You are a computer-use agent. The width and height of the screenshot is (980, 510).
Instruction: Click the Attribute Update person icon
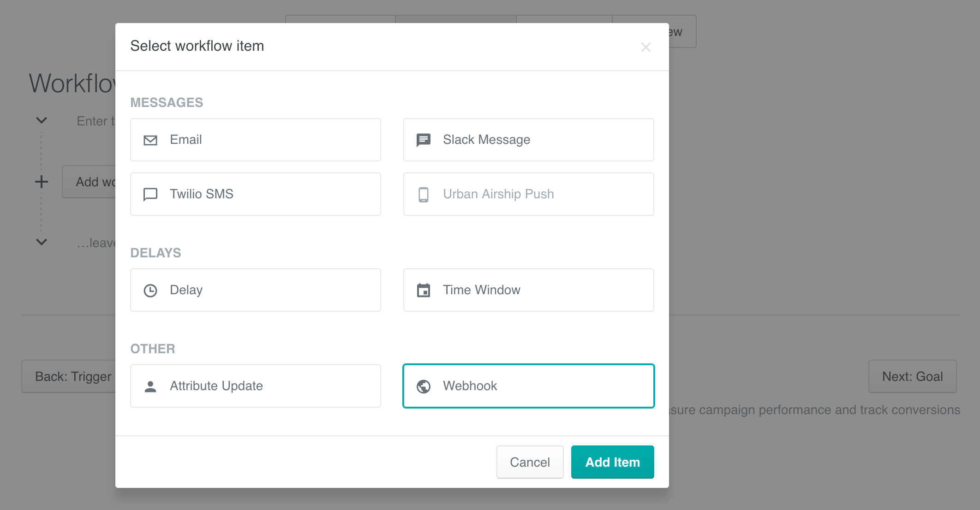pos(150,386)
